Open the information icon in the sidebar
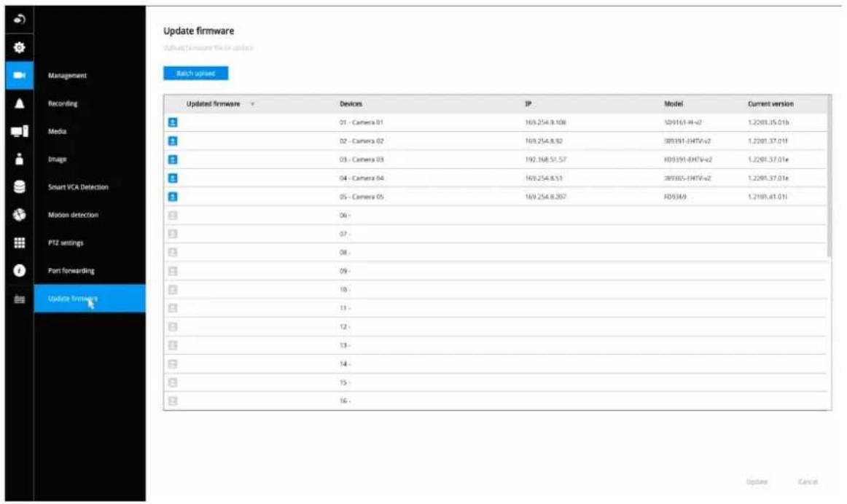This screenshot has width=847, height=504. coord(20,270)
